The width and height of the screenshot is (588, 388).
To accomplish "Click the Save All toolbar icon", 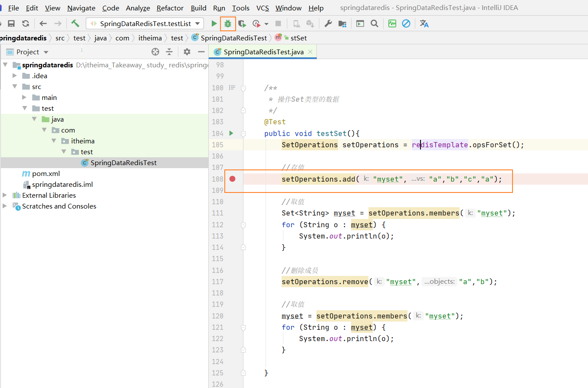I will tap(12, 23).
